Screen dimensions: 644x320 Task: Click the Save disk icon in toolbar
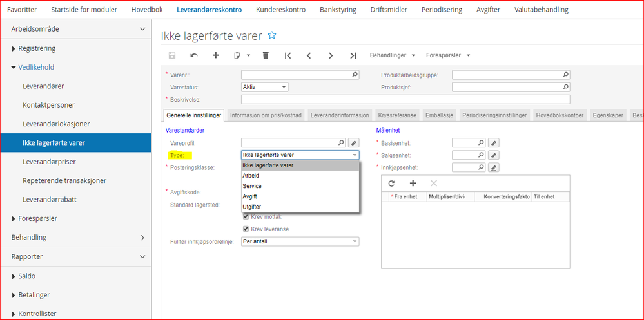click(x=172, y=55)
